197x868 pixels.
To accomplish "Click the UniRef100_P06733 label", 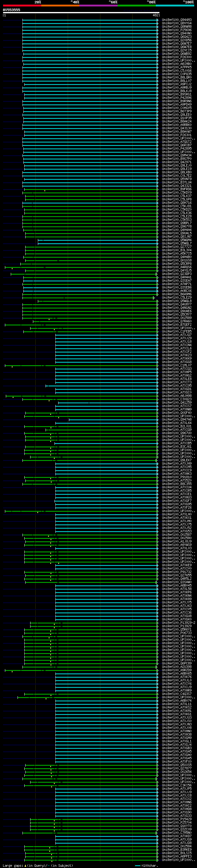I will [177, 633].
